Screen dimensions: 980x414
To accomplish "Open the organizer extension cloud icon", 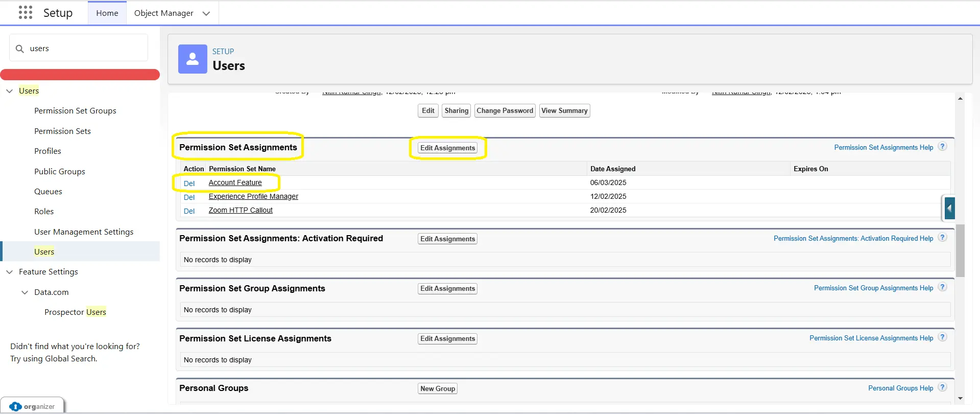I will (x=15, y=406).
